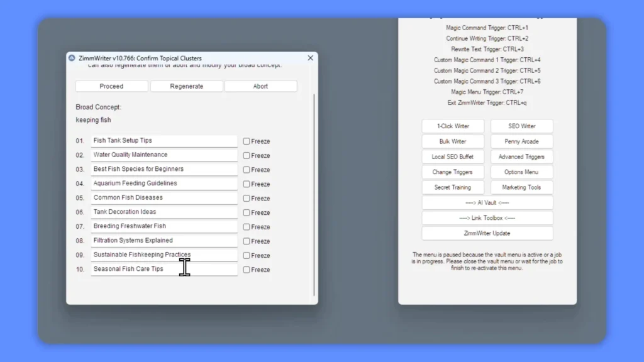Screen dimensions: 644x362
Task: Launch the Bulk Writer
Action: pyautogui.click(x=452, y=141)
